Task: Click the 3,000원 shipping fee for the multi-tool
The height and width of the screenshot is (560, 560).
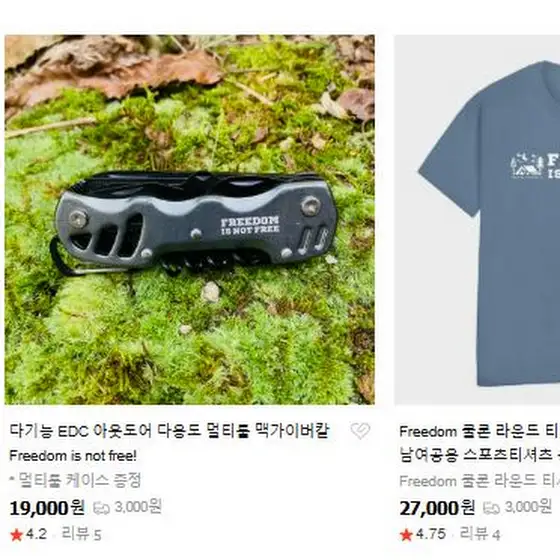Action: click(138, 507)
